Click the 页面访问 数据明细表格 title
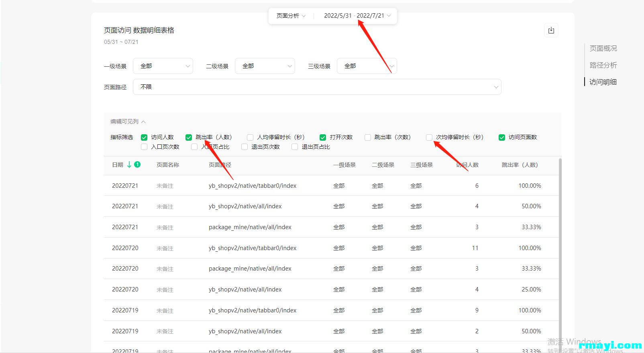The image size is (644, 353). pyautogui.click(x=139, y=30)
